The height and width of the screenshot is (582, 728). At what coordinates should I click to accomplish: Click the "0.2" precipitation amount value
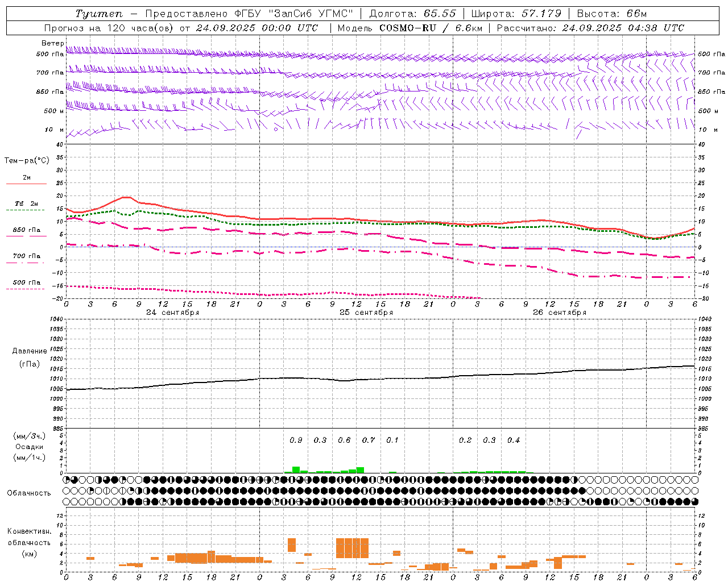point(465,440)
